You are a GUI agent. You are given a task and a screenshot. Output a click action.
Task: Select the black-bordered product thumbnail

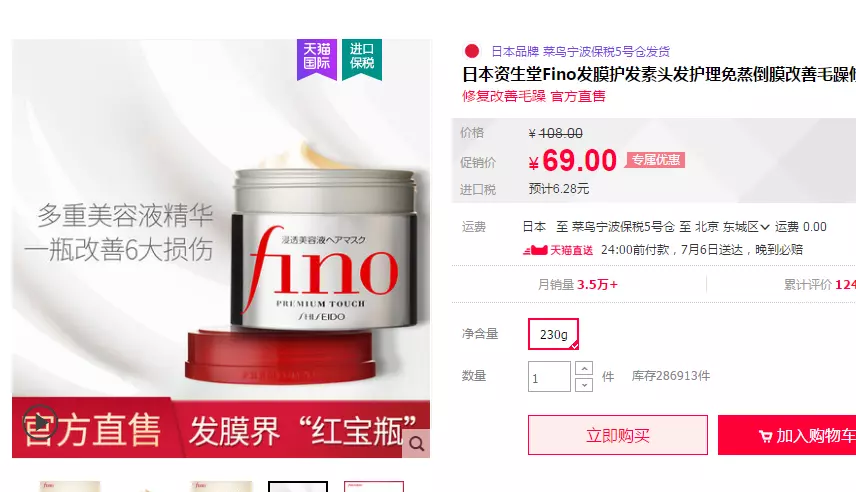tap(298, 487)
